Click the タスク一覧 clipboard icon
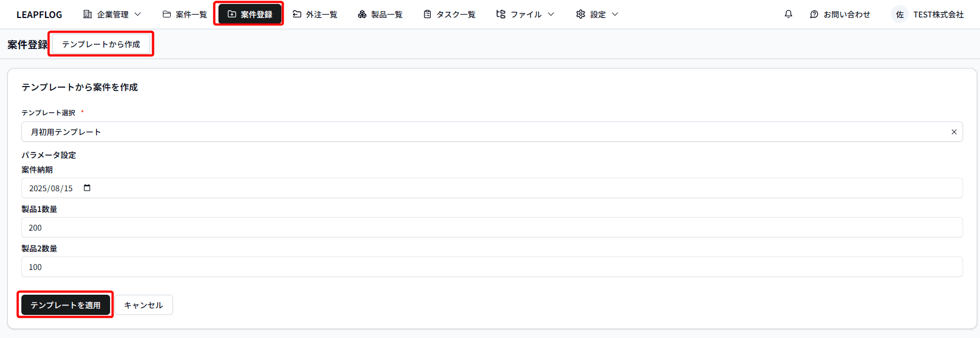 [427, 14]
